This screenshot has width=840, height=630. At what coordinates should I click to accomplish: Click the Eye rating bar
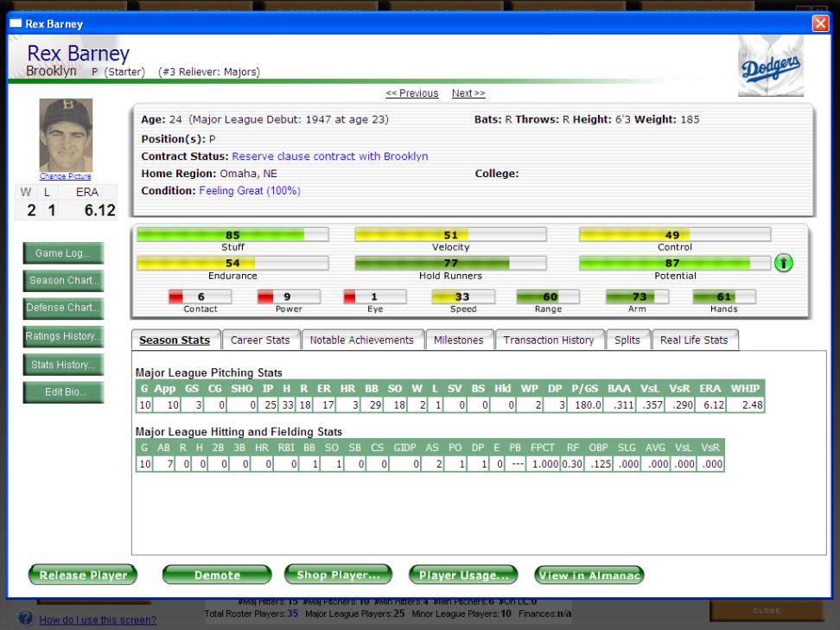375,296
